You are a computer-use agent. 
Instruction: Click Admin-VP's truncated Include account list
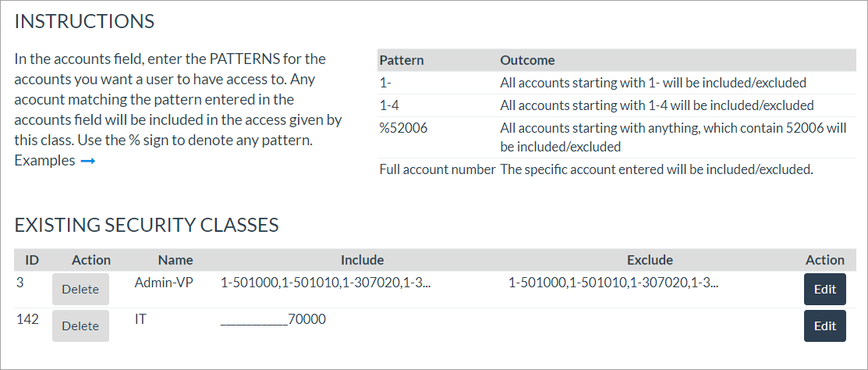click(326, 283)
